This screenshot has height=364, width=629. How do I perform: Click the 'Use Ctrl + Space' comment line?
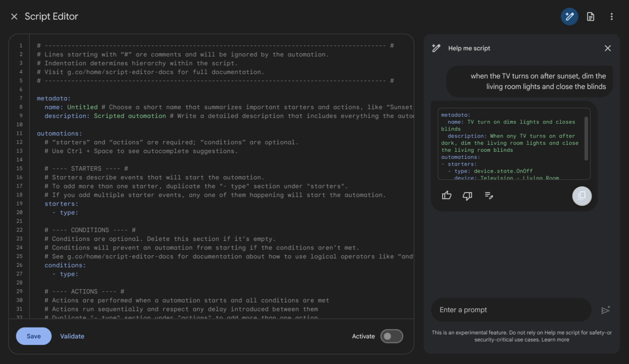[141, 151]
